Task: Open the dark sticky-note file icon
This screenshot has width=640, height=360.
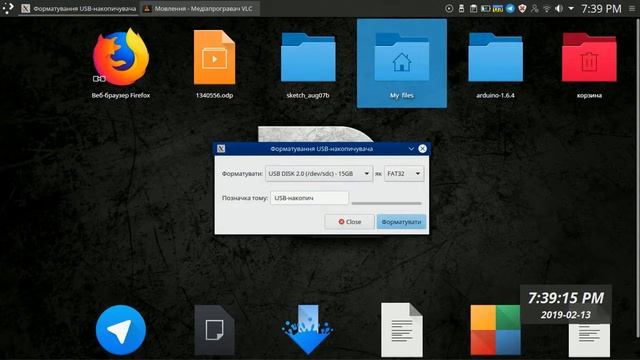Action: 214,330
